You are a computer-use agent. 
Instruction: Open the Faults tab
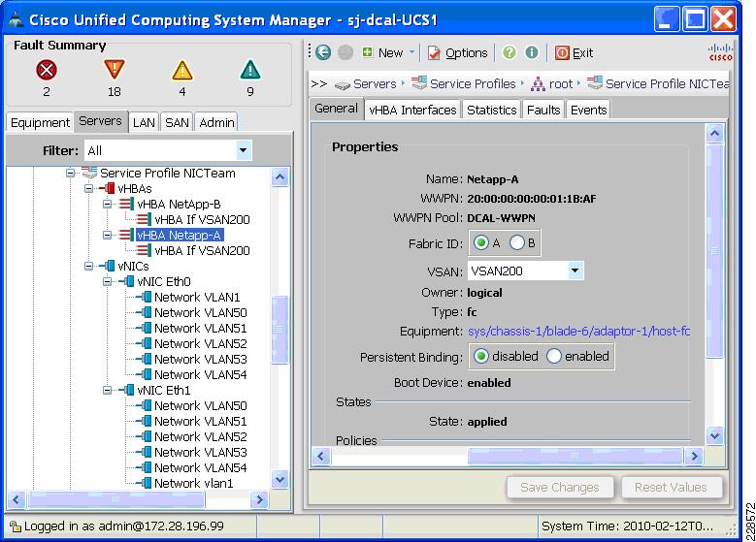click(x=543, y=110)
